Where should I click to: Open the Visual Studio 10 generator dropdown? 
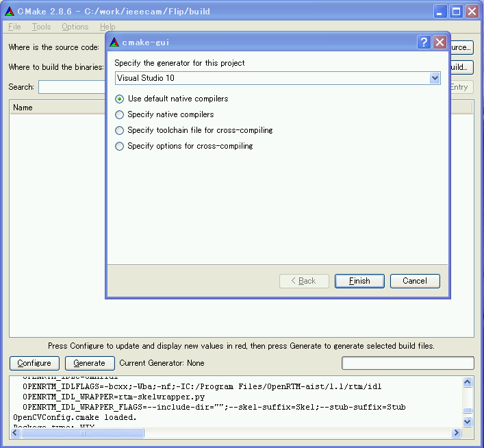click(435, 78)
